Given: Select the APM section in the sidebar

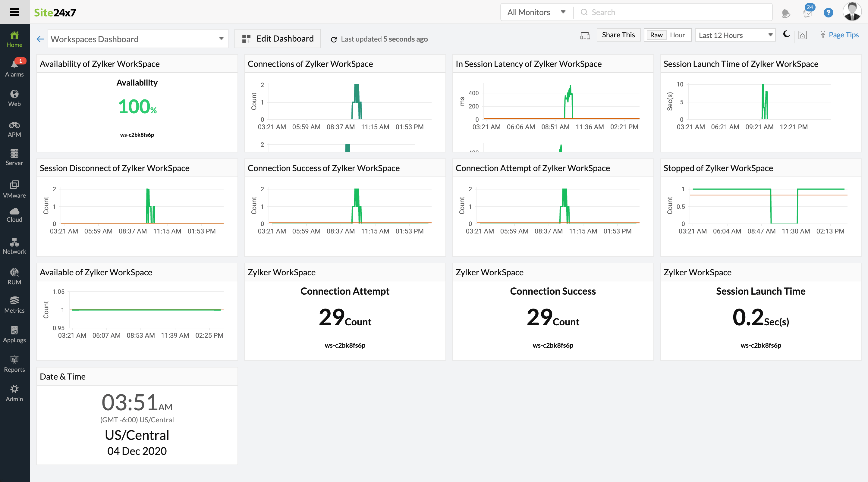Looking at the screenshot, I should [14, 128].
